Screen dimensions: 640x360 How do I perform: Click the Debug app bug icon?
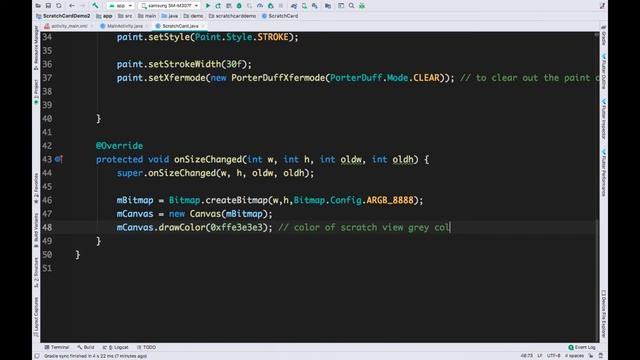239,6
